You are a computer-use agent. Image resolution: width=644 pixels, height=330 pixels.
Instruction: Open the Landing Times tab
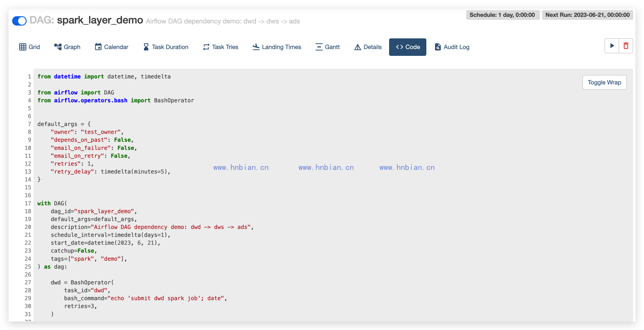click(277, 47)
